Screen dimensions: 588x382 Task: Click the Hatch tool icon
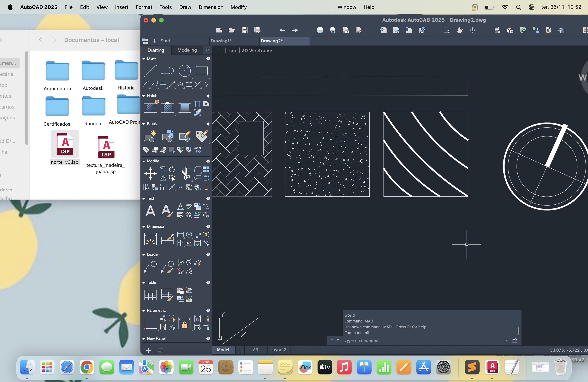151,108
